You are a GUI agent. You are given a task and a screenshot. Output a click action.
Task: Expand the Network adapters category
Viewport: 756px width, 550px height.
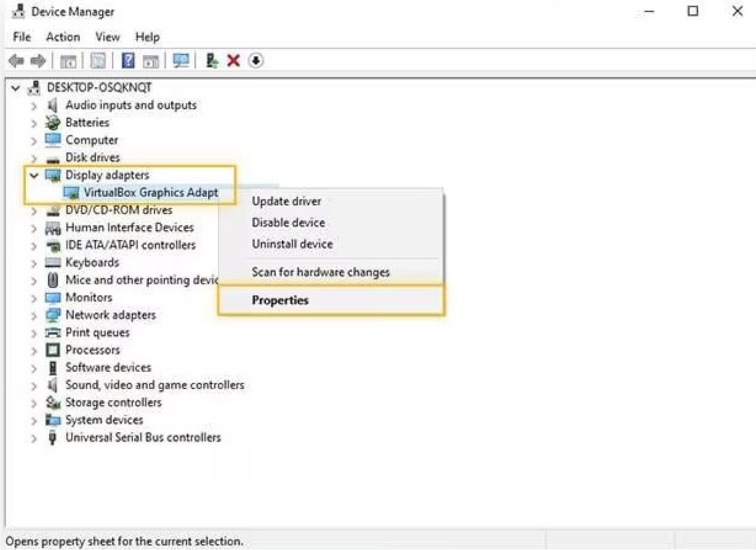pos(34,315)
